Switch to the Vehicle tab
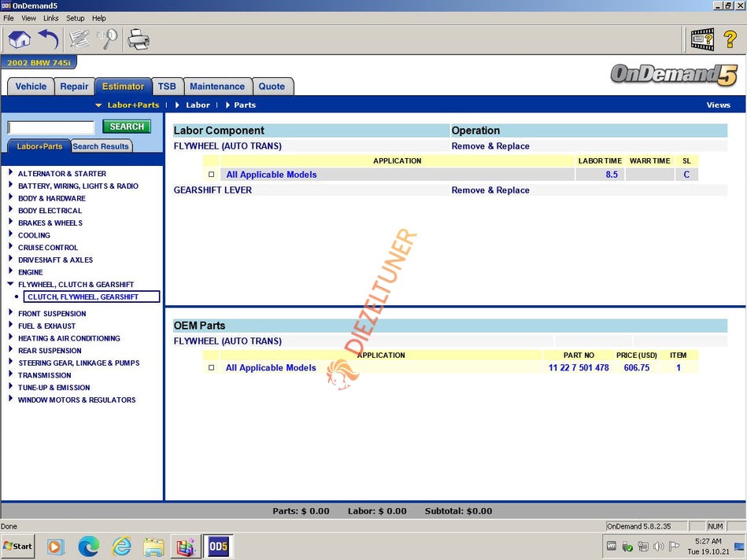This screenshot has height=560, width=747. pos(31,87)
